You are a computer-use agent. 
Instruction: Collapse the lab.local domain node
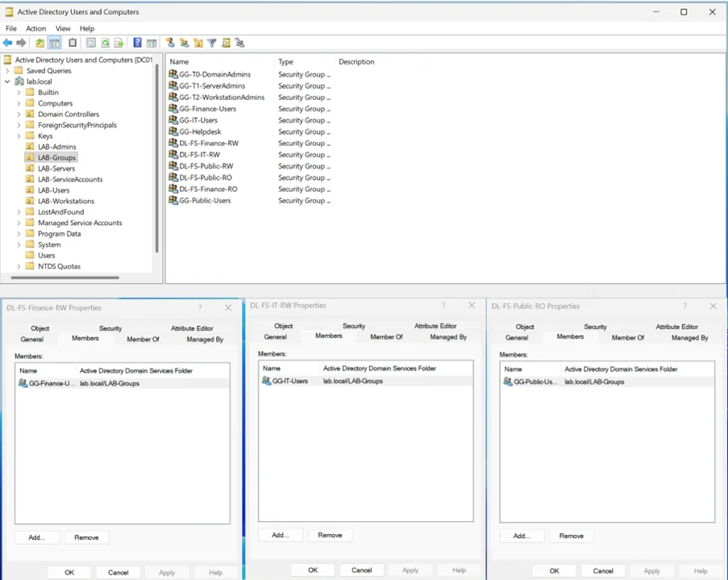click(7, 81)
